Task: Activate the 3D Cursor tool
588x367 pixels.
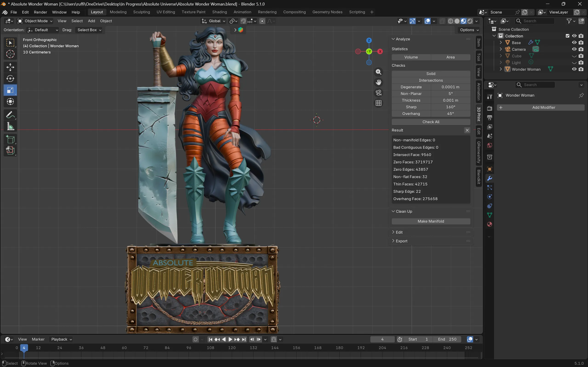Action: coord(10,54)
